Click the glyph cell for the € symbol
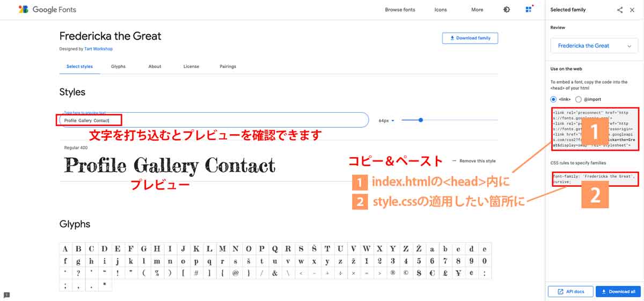This screenshot has width=644, height=301. click(432, 274)
